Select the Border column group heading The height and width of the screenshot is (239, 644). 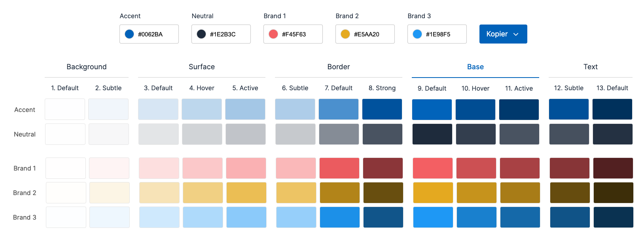click(339, 67)
